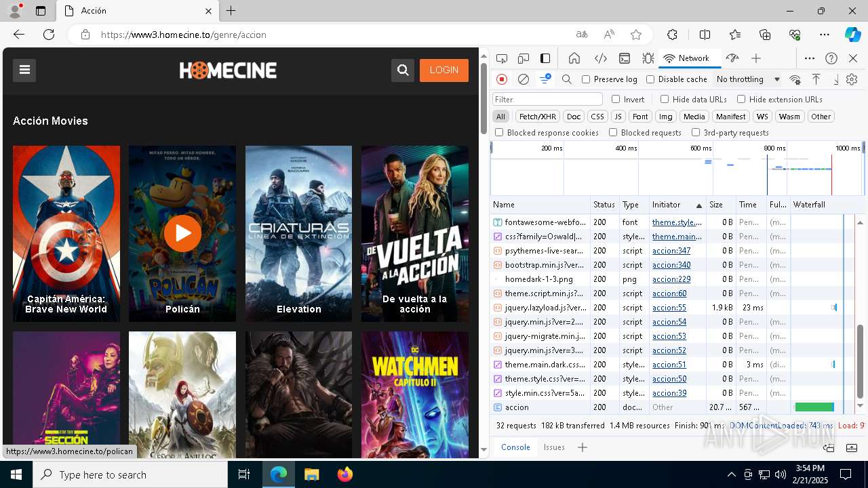Add more tools with plus icon
The width and height of the screenshot is (868, 488).
(x=756, y=58)
